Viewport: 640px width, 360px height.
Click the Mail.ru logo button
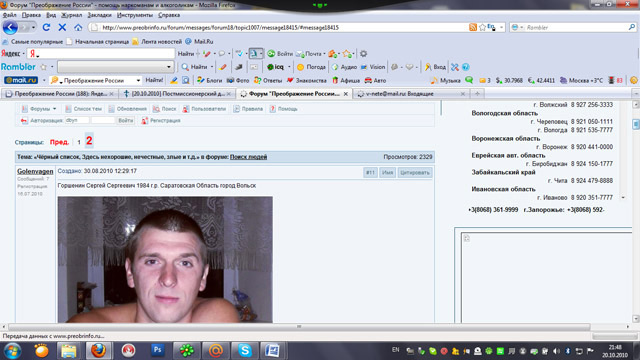[x=21, y=80]
